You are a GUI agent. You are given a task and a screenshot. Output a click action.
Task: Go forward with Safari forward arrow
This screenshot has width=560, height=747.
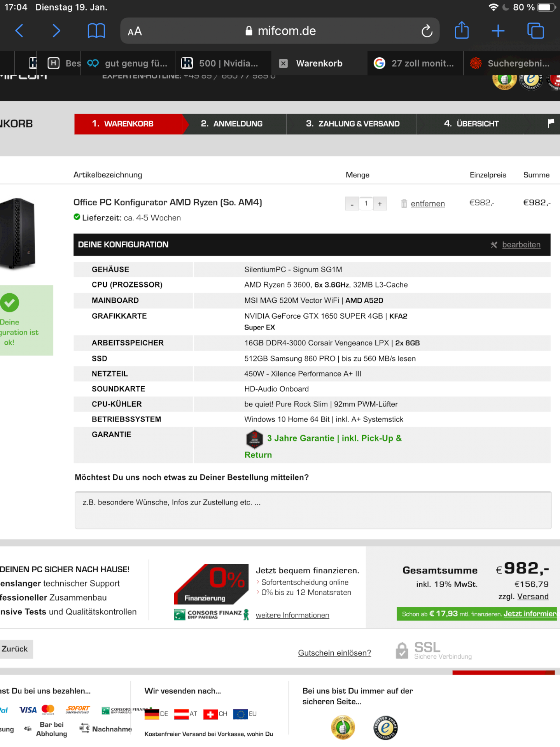coord(56,31)
